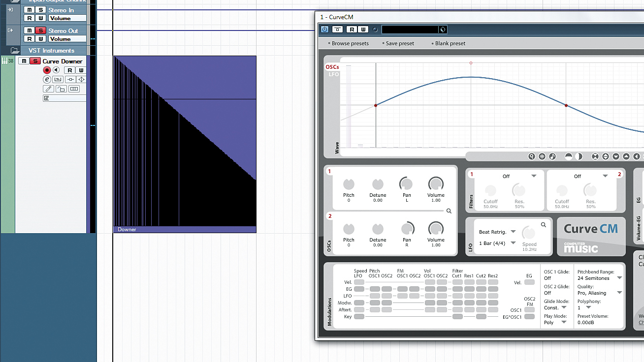Mute the Curve Downer track
The width and height of the screenshot is (644, 362).
[24, 61]
